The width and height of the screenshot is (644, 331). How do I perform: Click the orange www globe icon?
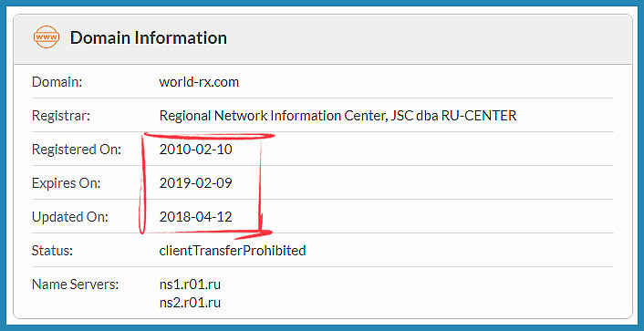click(47, 37)
